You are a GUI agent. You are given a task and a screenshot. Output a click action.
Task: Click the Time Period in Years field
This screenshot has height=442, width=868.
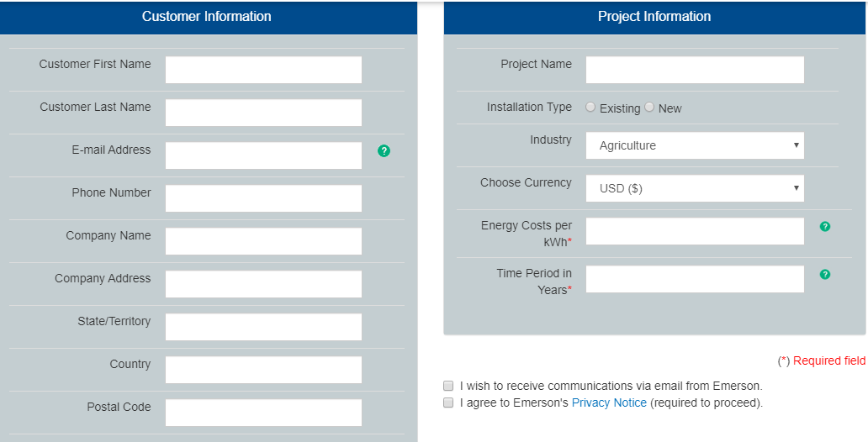tap(695, 279)
